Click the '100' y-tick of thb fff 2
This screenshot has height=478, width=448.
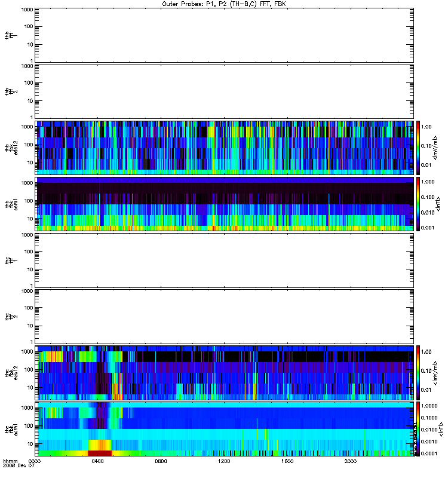pyautogui.click(x=29, y=83)
